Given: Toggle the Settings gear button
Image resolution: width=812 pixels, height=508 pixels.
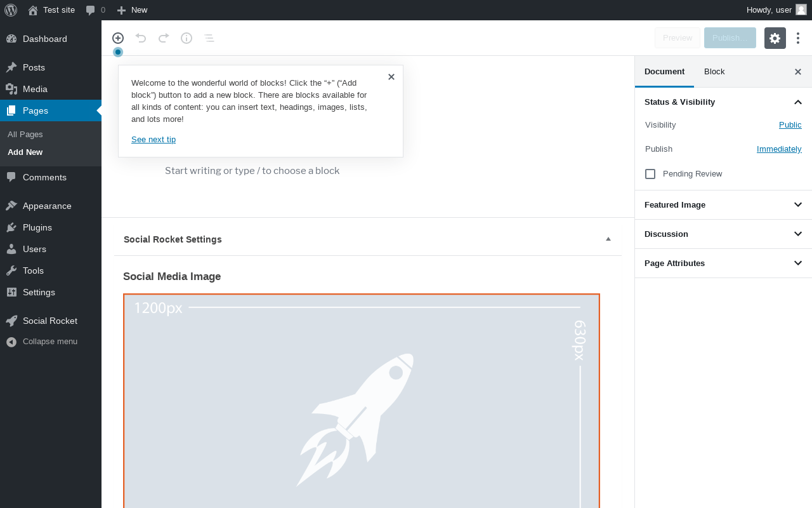Looking at the screenshot, I should point(775,38).
